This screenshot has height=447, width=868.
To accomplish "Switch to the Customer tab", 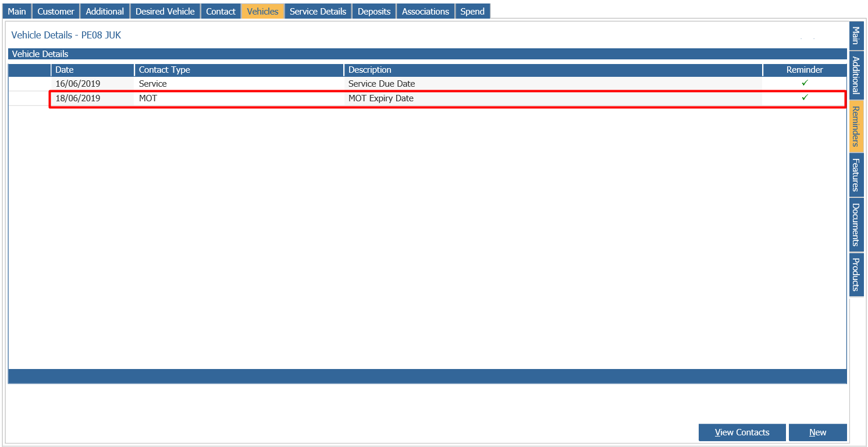I will click(x=56, y=11).
